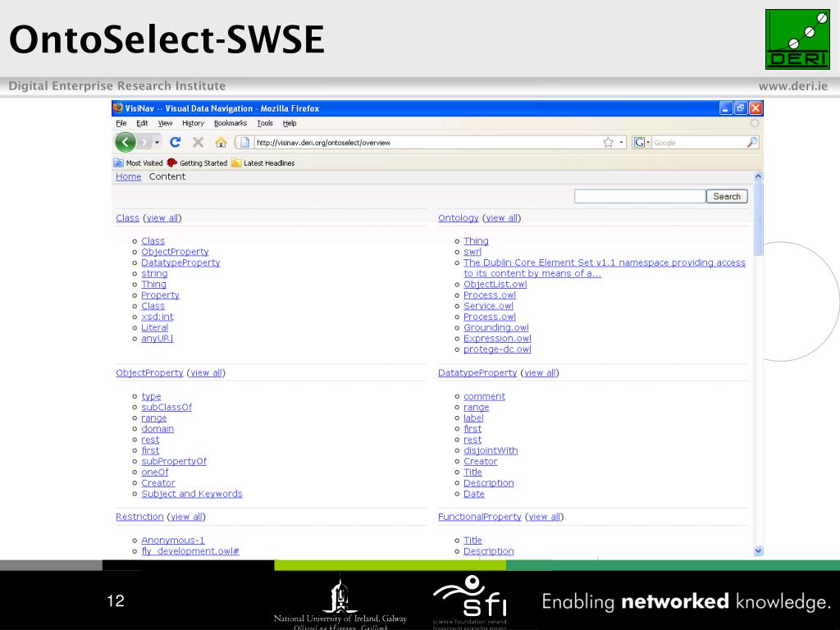Open the Grounding.owl ontology link
This screenshot has width=840, height=630.
coord(496,328)
